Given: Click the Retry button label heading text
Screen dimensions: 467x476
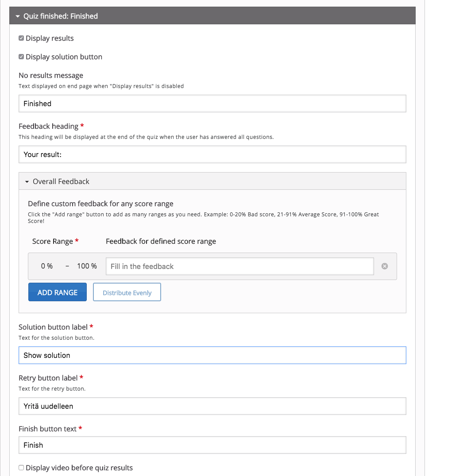Looking at the screenshot, I should point(48,378).
